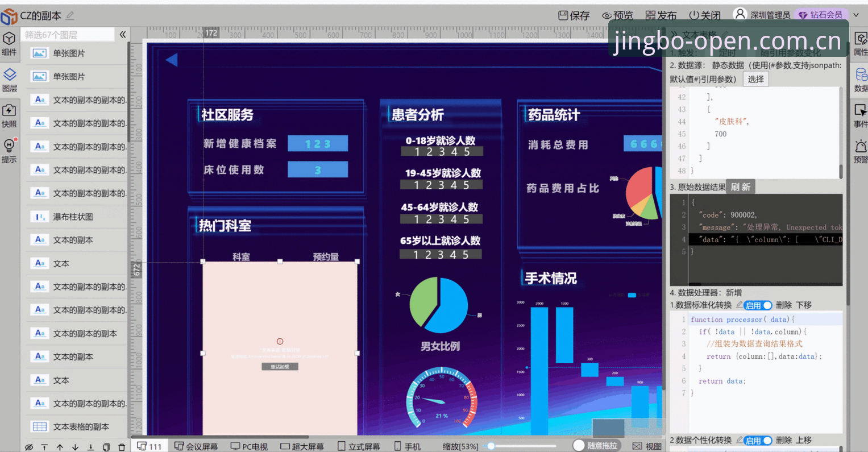Viewport: 868px width, 452px height.
Task: Switch to the 手机 tab
Action: coord(408,446)
